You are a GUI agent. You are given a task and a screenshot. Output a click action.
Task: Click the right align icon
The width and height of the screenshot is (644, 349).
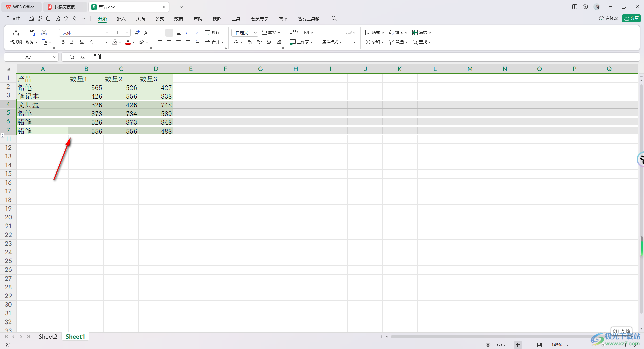tap(179, 42)
